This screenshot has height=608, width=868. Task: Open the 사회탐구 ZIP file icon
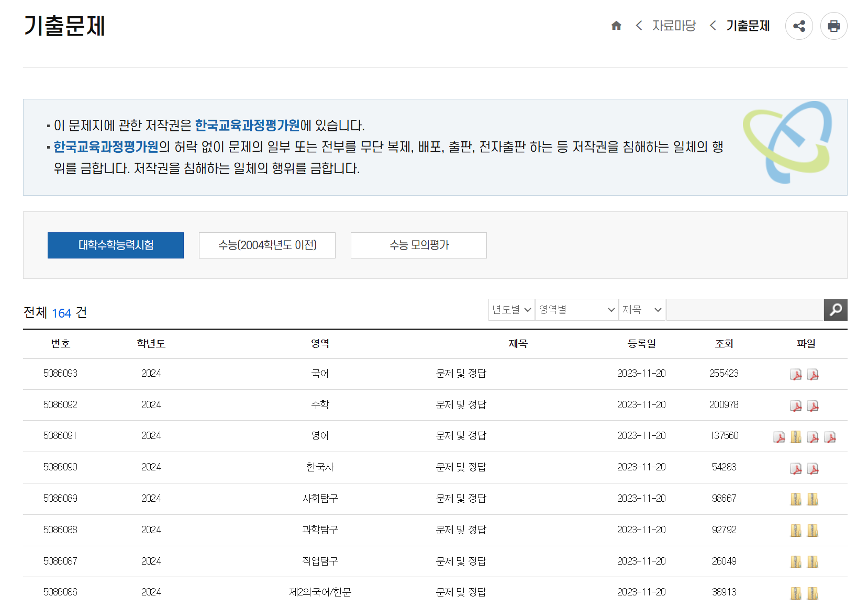796,499
